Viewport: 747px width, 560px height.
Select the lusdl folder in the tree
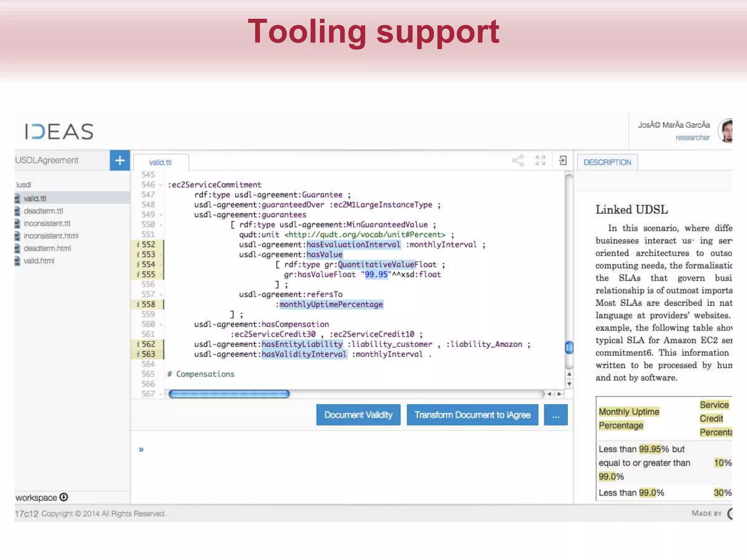click(x=24, y=185)
